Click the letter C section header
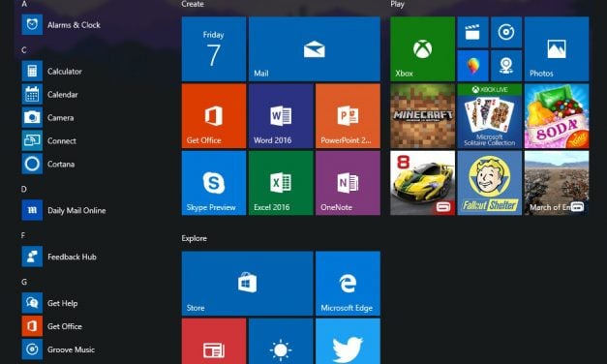 tap(24, 50)
